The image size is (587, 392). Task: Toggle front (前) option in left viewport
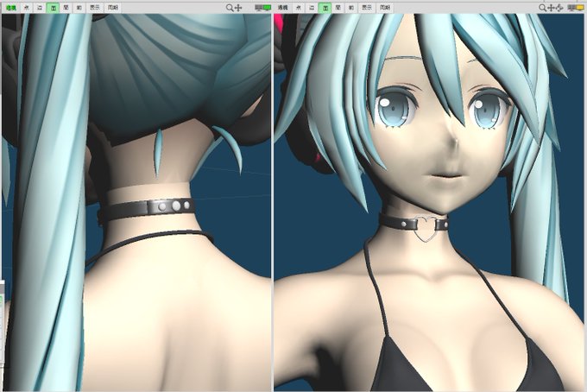(x=79, y=8)
